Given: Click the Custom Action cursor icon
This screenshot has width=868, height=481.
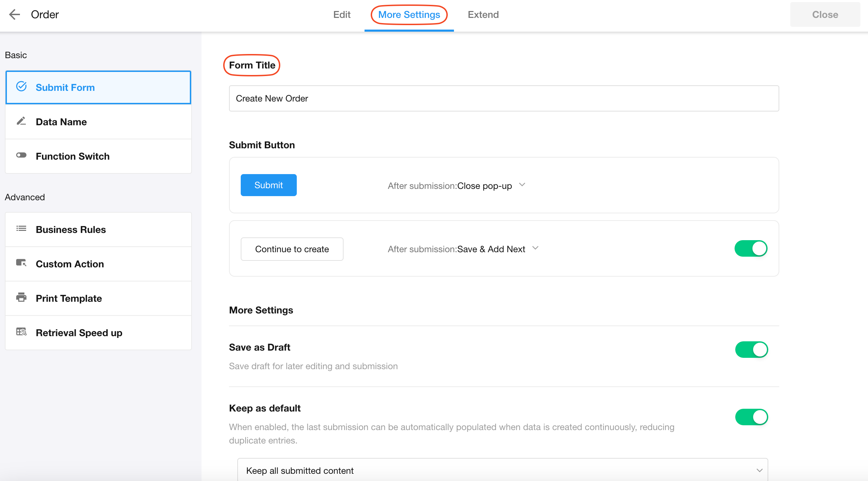Looking at the screenshot, I should [21, 263].
